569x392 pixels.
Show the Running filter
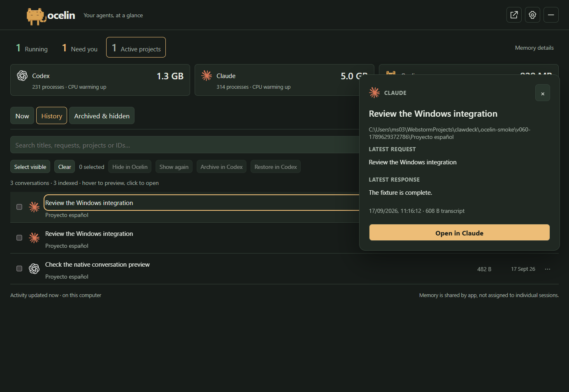click(x=32, y=48)
